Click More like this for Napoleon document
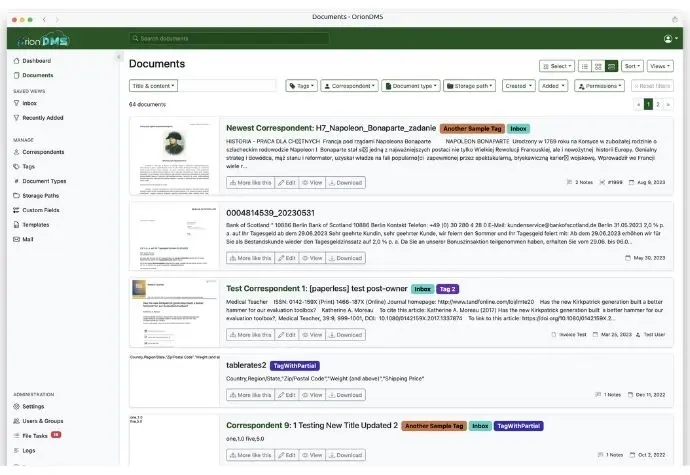This screenshot has width=690, height=475. [x=250, y=183]
